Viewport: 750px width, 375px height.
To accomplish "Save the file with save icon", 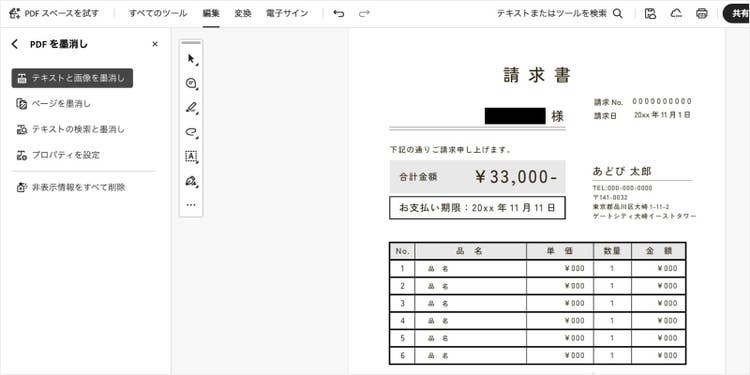I will [x=650, y=13].
